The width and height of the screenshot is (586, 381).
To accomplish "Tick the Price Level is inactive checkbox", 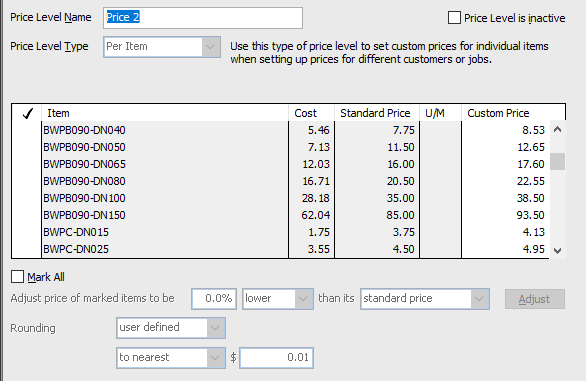I will coord(454,18).
